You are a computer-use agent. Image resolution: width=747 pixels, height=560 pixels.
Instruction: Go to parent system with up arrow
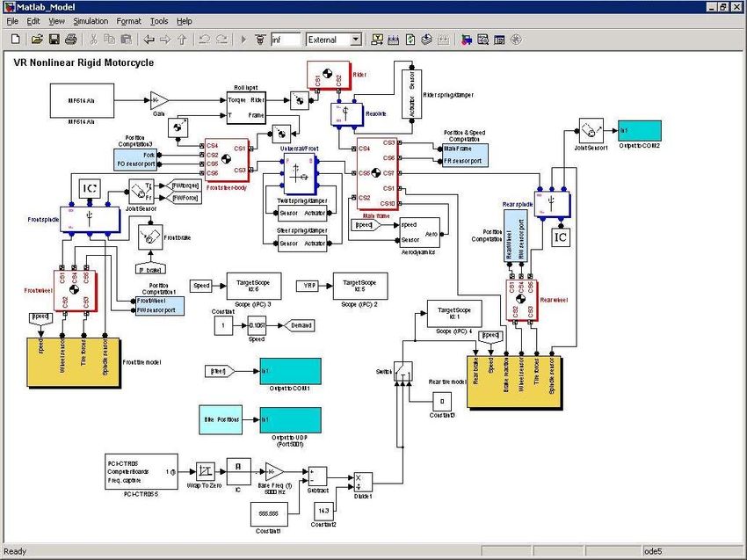(x=182, y=40)
